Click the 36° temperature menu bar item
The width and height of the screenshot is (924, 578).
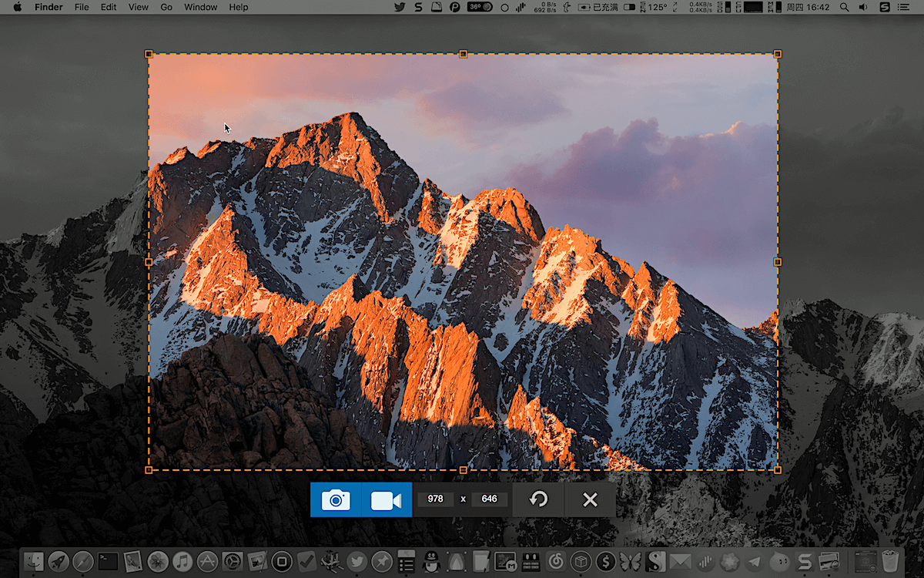point(480,7)
